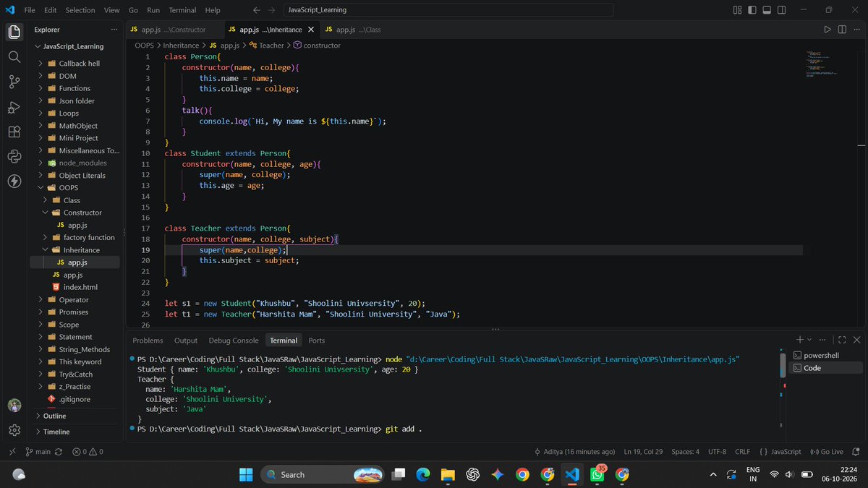Expand the Callback hell folder
This screenshot has width=868, height=488.
[x=75, y=63]
